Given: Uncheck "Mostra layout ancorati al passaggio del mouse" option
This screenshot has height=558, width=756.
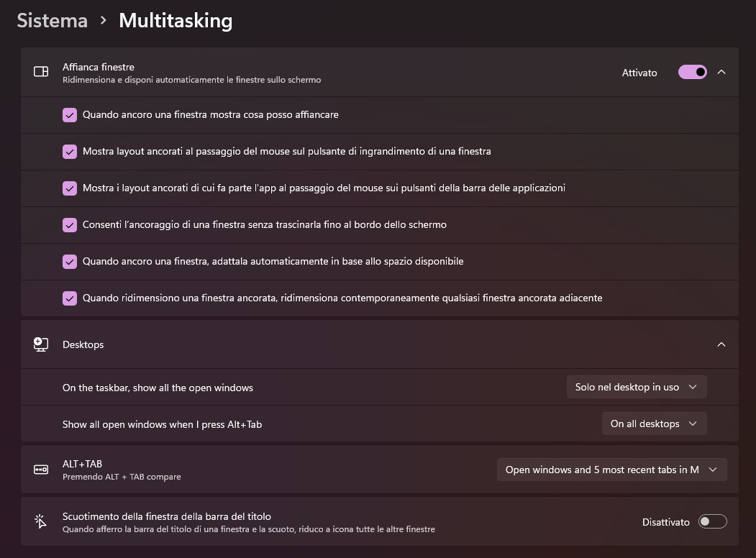Looking at the screenshot, I should (x=70, y=152).
